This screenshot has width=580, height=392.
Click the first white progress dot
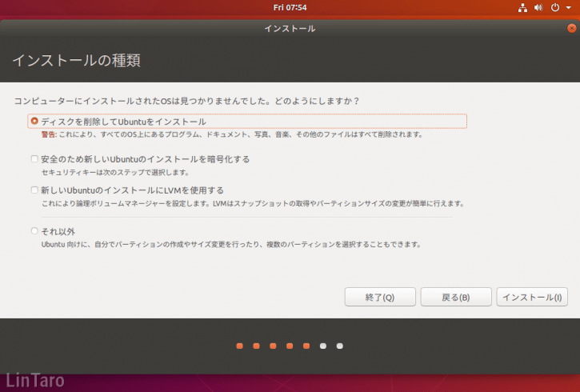point(323,346)
